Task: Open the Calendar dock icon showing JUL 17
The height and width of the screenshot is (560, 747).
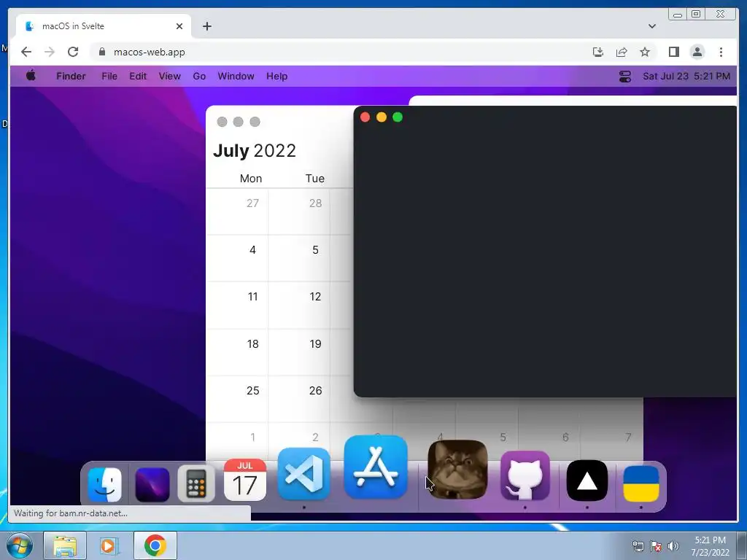Action: coord(245,480)
